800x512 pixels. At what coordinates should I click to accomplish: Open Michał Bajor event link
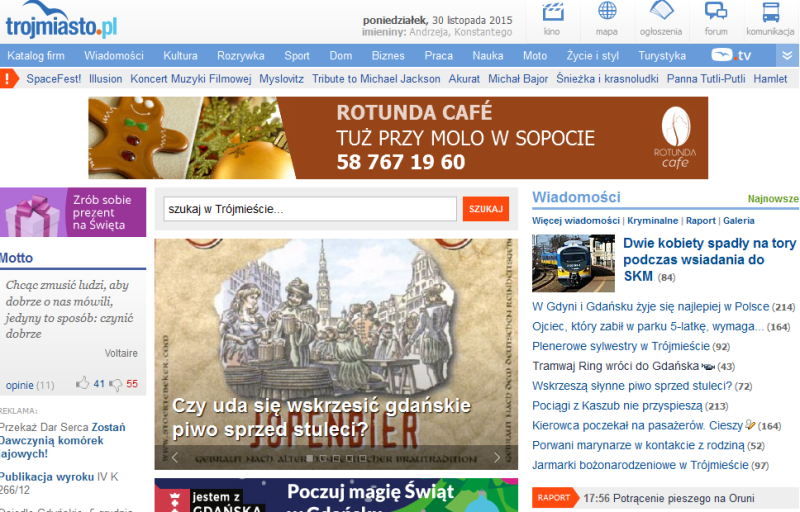518,79
